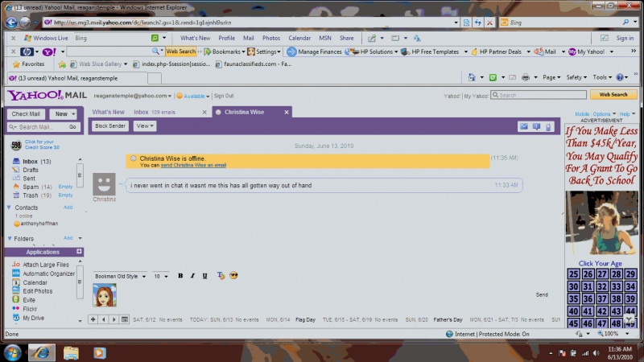The image size is (644, 362).
Task: Open the View dropdown button
Action: pyautogui.click(x=145, y=126)
